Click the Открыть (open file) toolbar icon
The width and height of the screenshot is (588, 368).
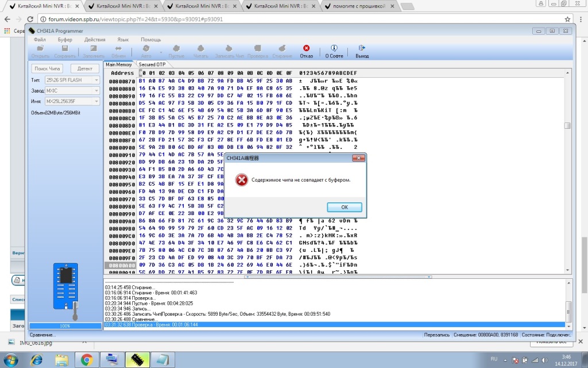point(40,49)
